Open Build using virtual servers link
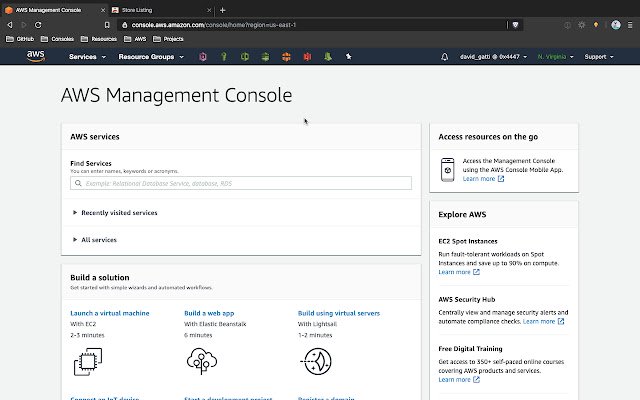 pos(339,313)
